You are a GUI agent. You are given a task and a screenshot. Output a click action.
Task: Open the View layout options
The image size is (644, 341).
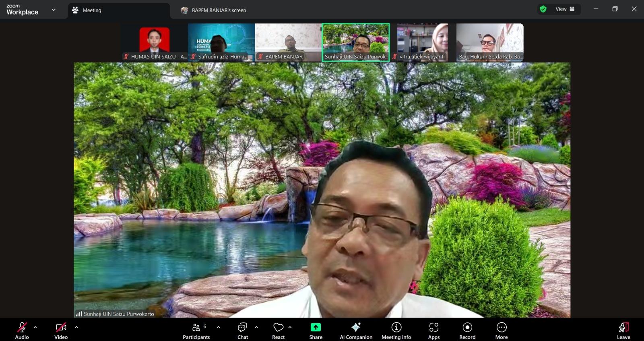point(565,9)
